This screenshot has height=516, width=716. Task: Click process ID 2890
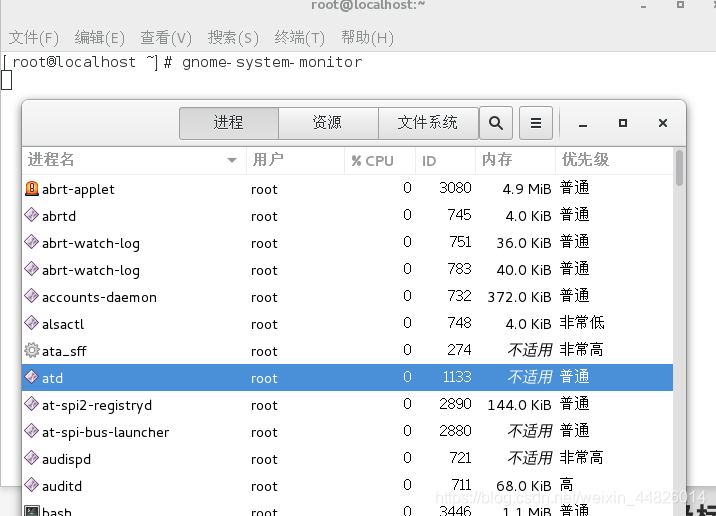(455, 404)
